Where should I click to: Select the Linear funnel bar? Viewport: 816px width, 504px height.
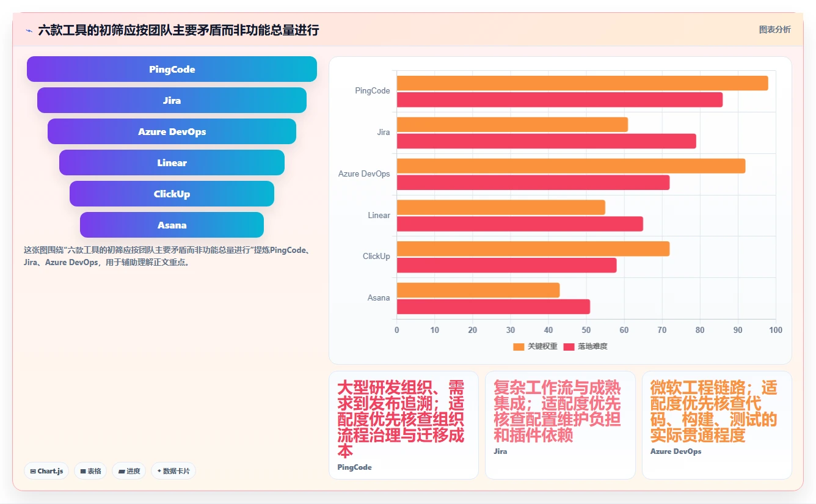tap(172, 163)
